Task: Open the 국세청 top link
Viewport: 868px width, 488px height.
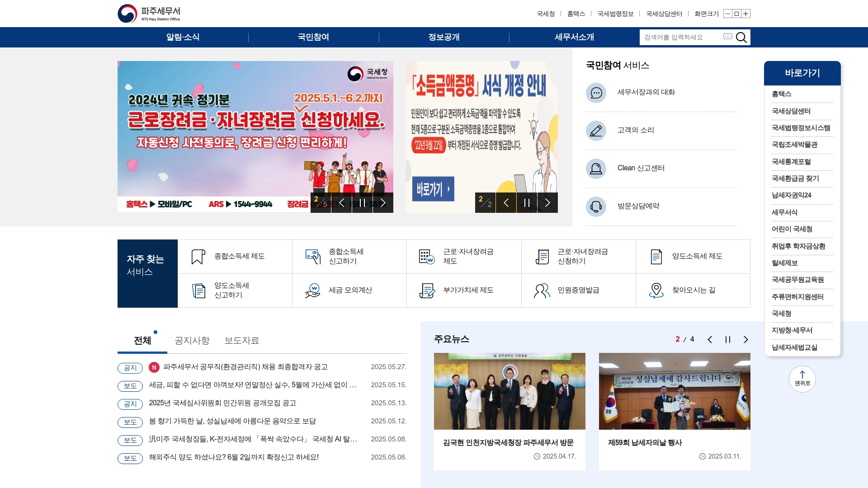Action: tap(546, 14)
